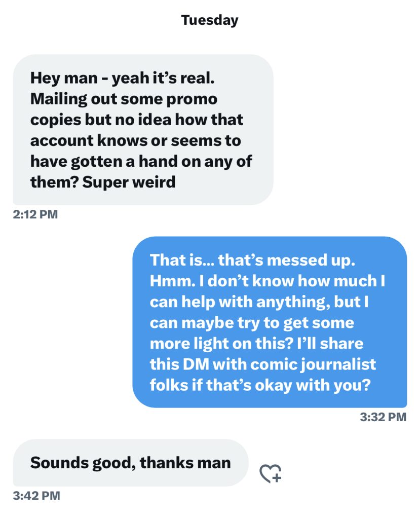
Task: Click 'account knows or seems to' line
Action: click(136, 140)
